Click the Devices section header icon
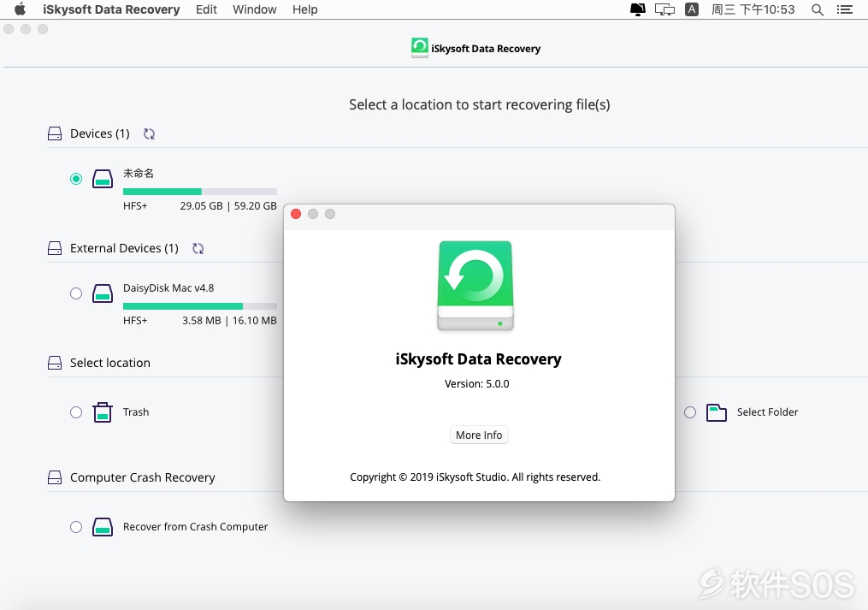The image size is (868, 610). pyautogui.click(x=55, y=133)
